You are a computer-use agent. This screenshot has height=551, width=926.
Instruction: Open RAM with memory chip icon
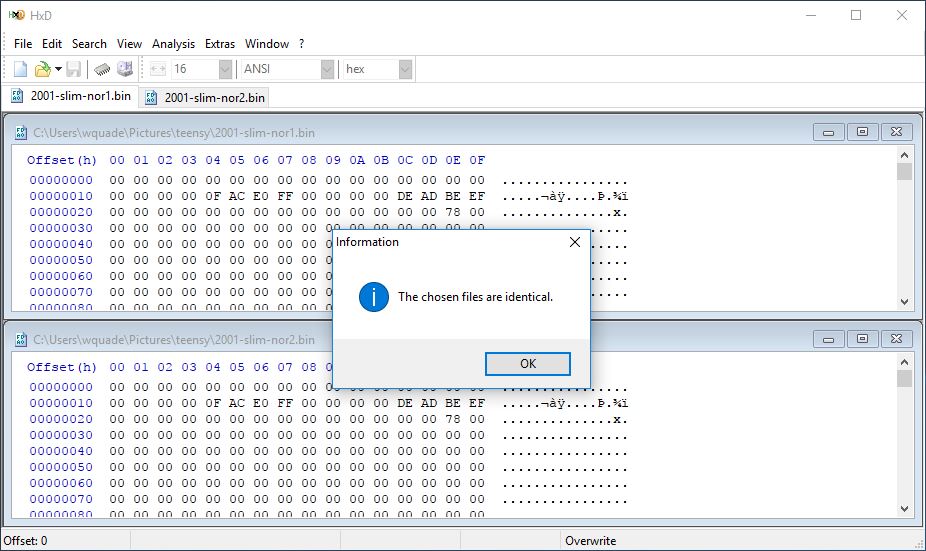tap(102, 69)
